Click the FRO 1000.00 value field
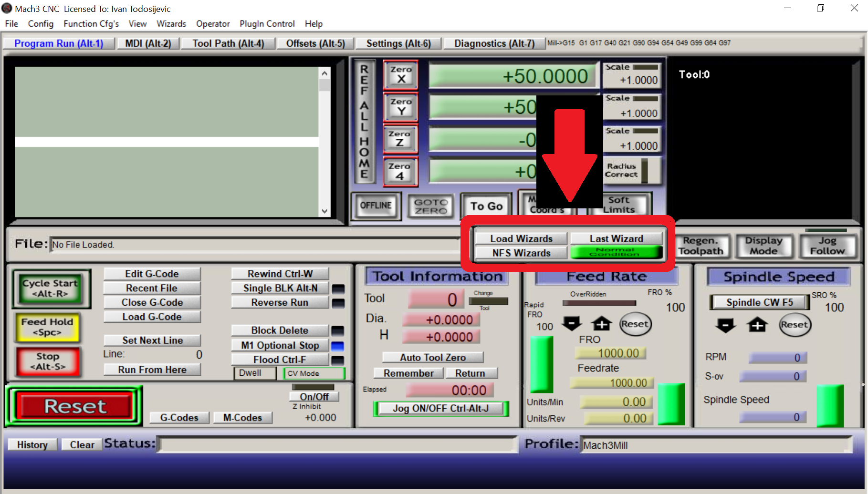 point(610,353)
